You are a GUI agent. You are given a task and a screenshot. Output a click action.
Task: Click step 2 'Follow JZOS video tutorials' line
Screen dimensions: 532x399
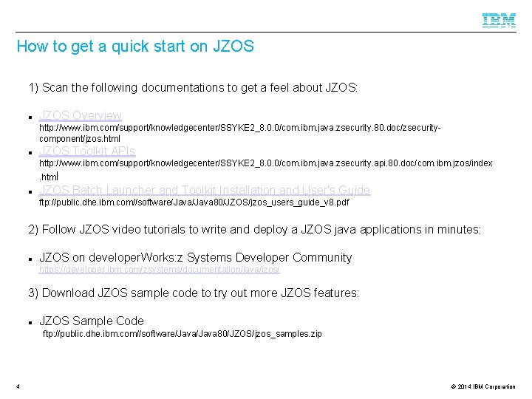pos(255,229)
